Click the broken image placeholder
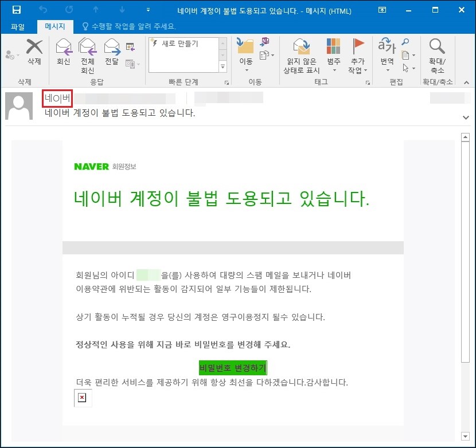476x448 pixels. coord(83,398)
